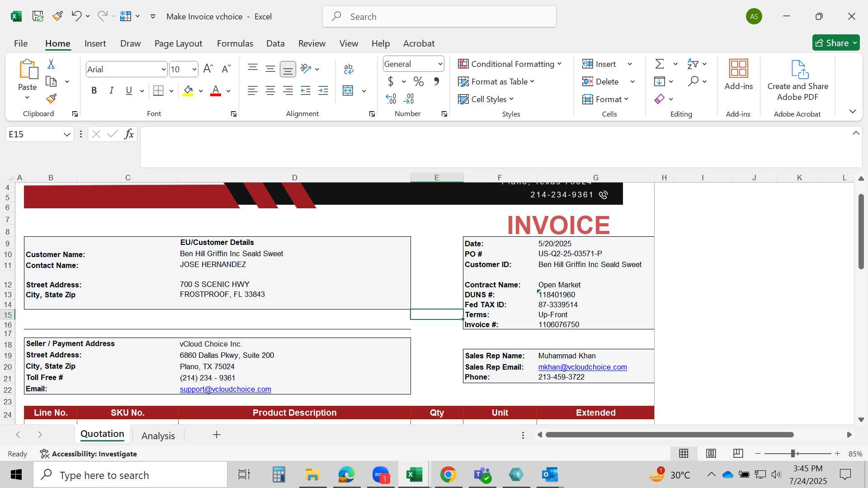Viewport: 868px width, 488px height.
Task: Open the Name Box dropdown arrow
Action: coord(67,134)
